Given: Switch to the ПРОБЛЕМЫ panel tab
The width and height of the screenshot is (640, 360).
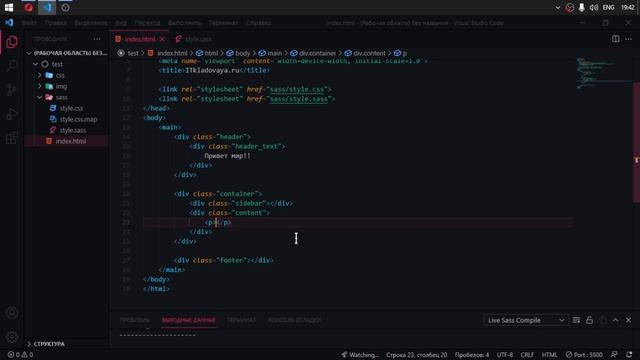Looking at the screenshot, I should (x=135, y=320).
